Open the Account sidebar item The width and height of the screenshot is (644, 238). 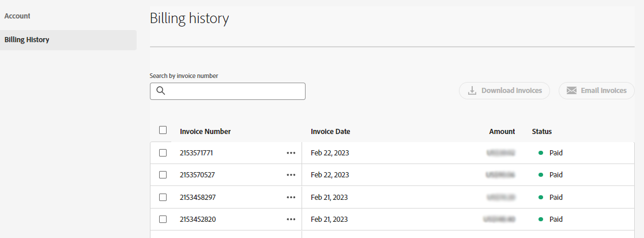(17, 16)
